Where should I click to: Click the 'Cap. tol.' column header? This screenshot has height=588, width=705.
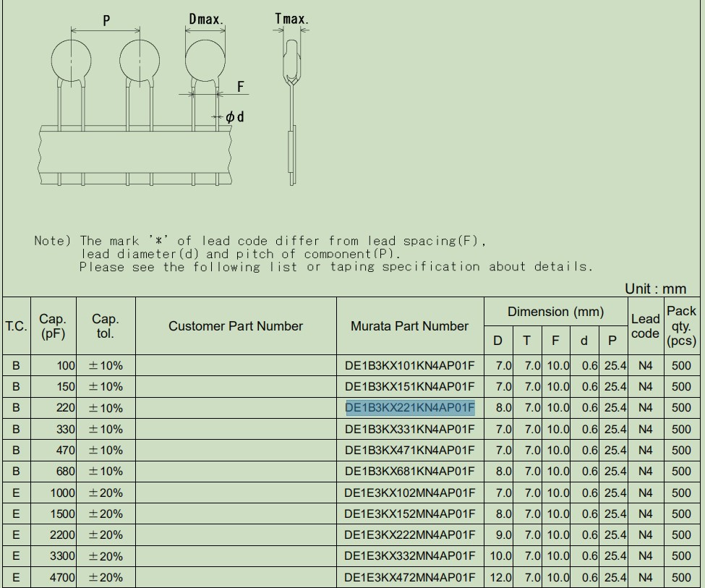click(106, 326)
